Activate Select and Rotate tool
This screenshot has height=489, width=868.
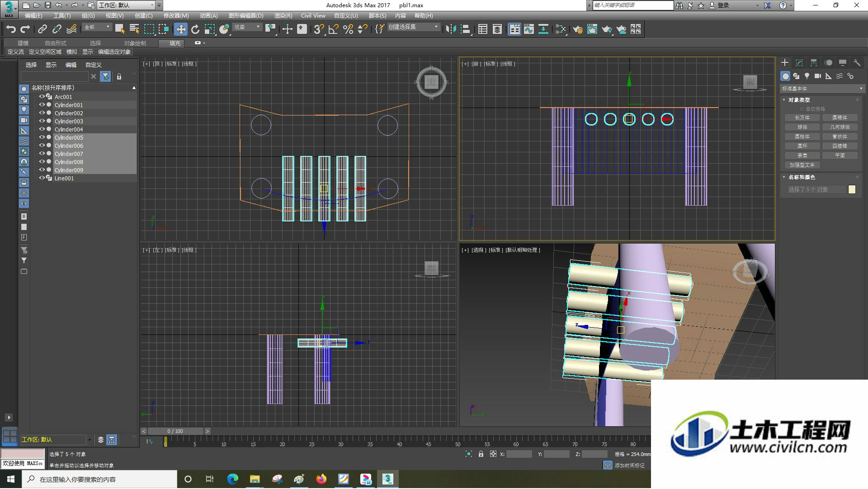click(195, 29)
